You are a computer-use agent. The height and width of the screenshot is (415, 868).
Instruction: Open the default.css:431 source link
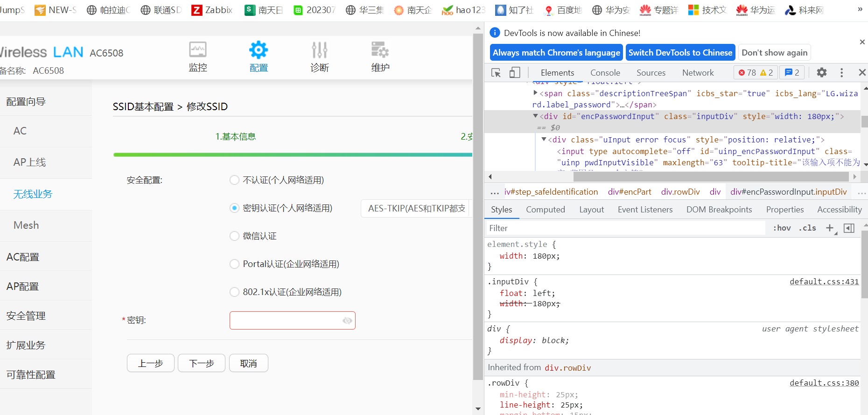click(x=824, y=281)
